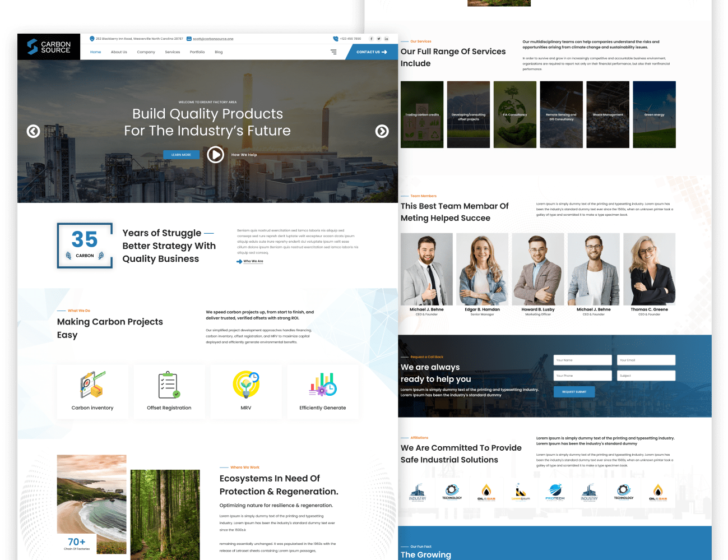This screenshot has width=728, height=560.
Task: Select the Carbon inventory icon card
Action: click(92, 392)
